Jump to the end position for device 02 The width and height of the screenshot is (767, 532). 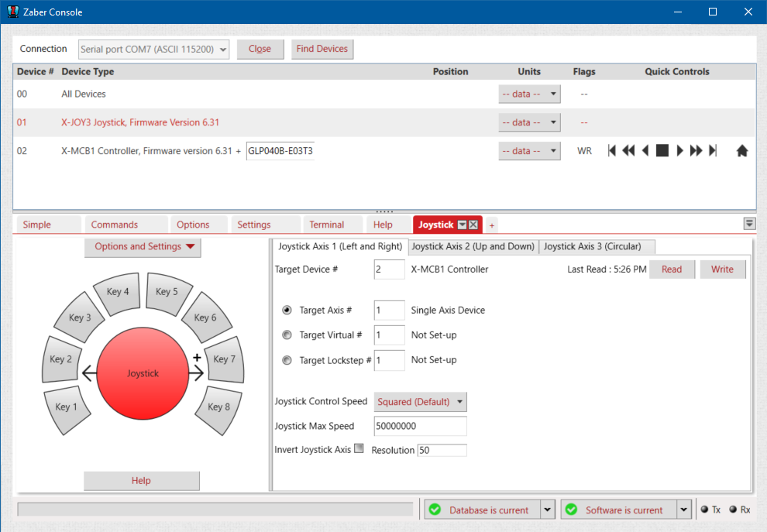[713, 150]
